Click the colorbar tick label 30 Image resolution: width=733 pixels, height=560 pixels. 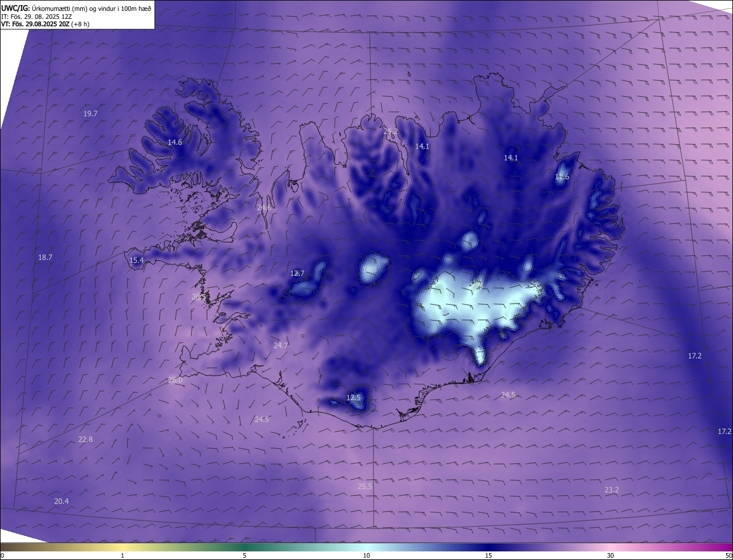pyautogui.click(x=610, y=555)
